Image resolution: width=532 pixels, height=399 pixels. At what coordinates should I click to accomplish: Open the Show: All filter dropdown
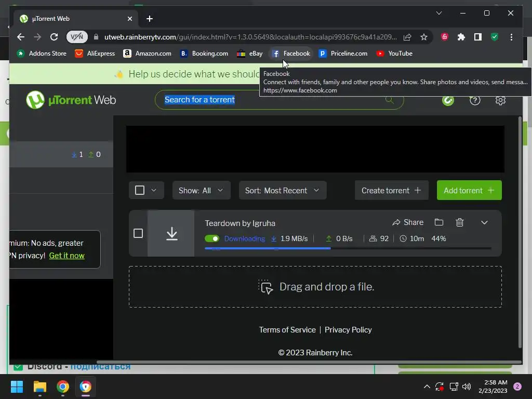point(201,190)
